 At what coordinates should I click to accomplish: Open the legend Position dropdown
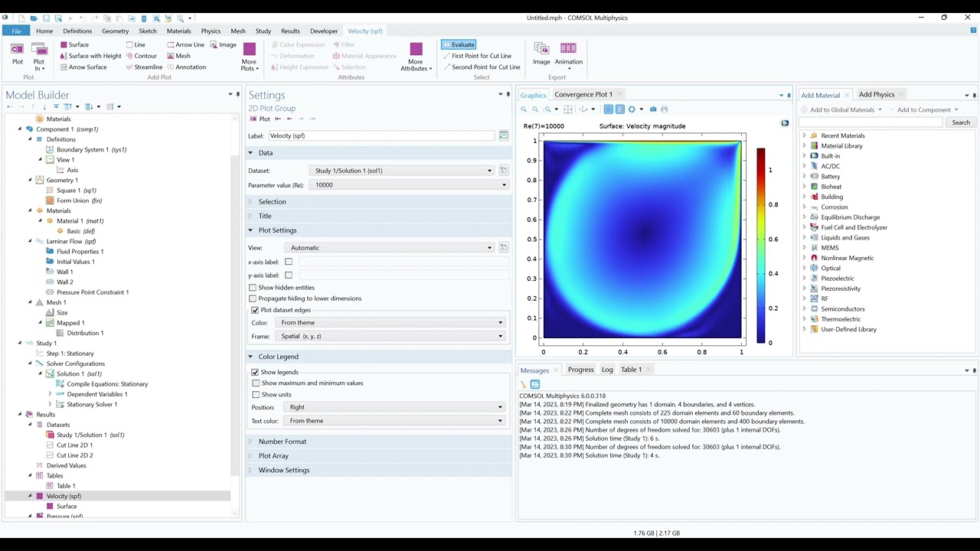point(394,407)
